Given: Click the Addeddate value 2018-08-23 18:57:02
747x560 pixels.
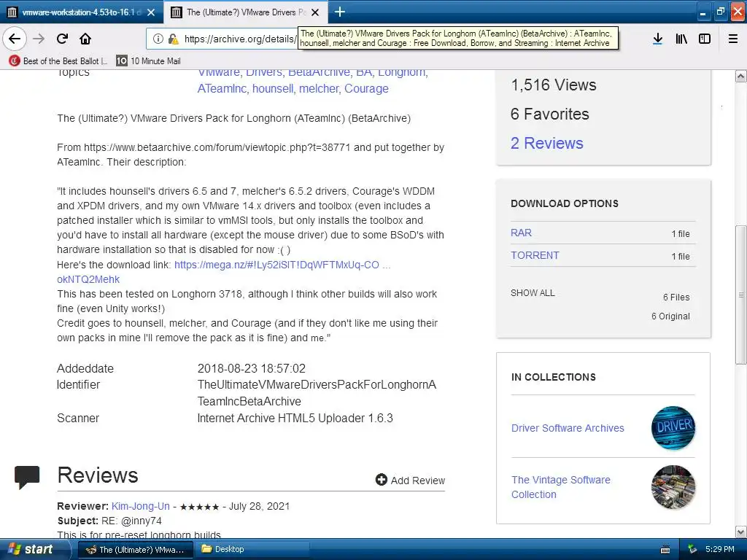Looking at the screenshot, I should pyautogui.click(x=252, y=368).
